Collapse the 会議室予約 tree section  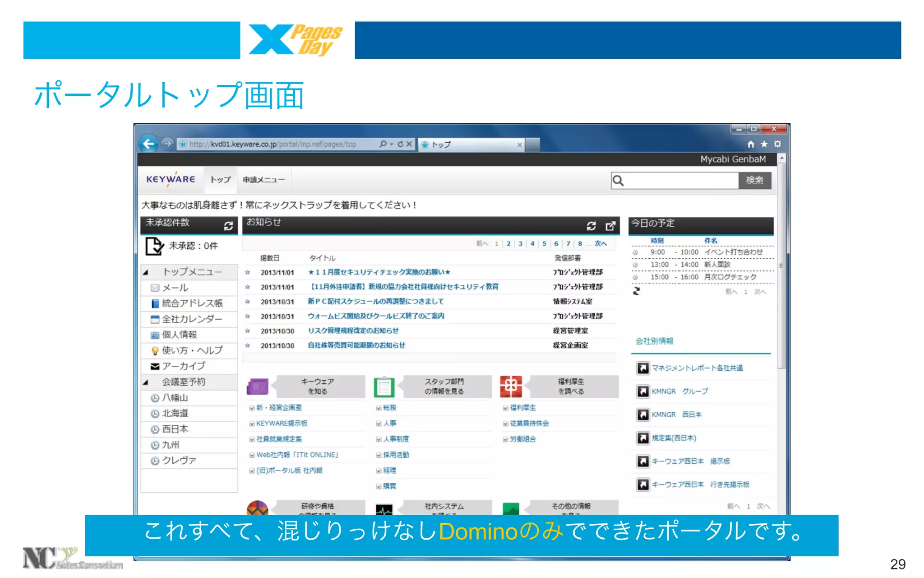click(146, 382)
